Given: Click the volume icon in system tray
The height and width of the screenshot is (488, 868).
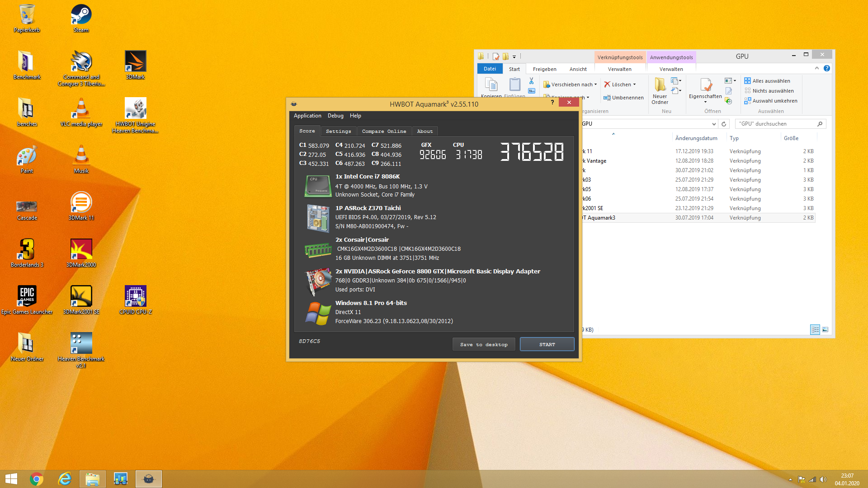Looking at the screenshot, I should click(823, 479).
